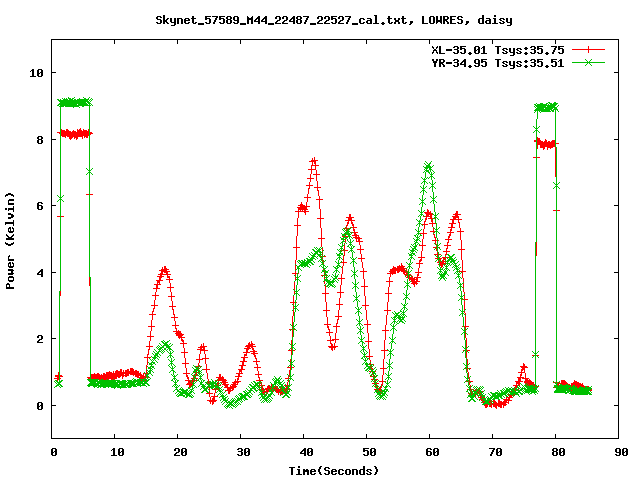Click the x-axis tick label 20

[180, 452]
